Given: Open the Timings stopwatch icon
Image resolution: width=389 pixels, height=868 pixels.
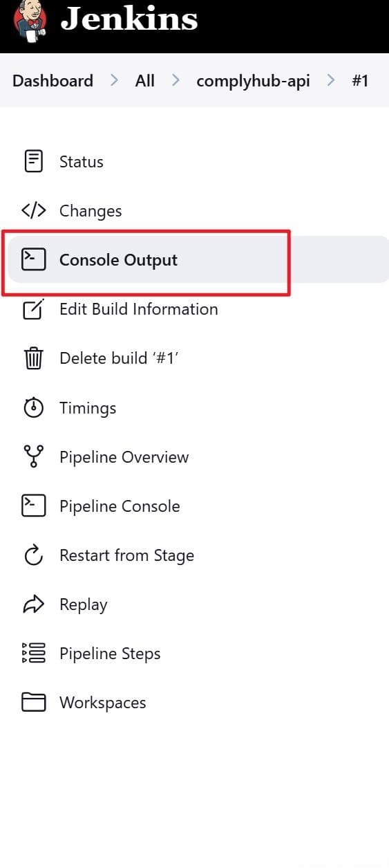Looking at the screenshot, I should click(34, 407).
